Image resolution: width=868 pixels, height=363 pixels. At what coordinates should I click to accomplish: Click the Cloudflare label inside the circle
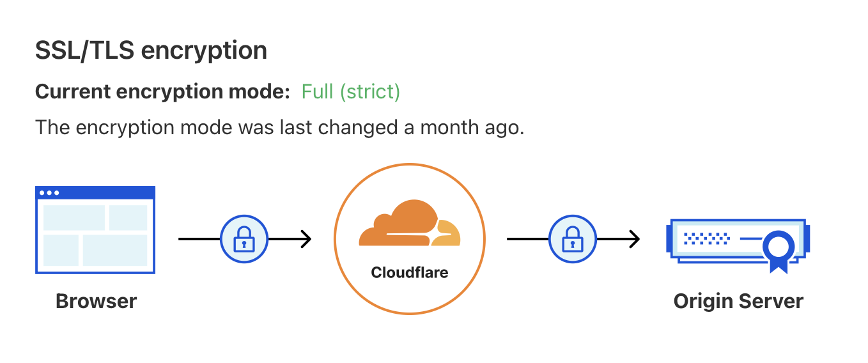pos(410,273)
